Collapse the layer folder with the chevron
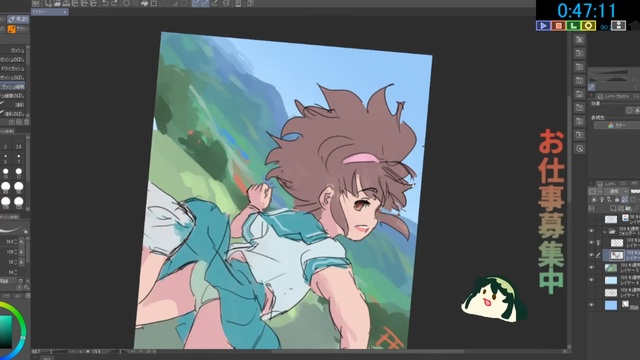640x360 pixels. tap(604, 231)
